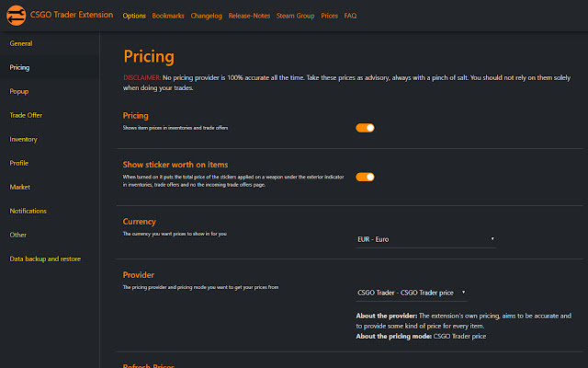Open Market settings from sidebar

pos(19,187)
